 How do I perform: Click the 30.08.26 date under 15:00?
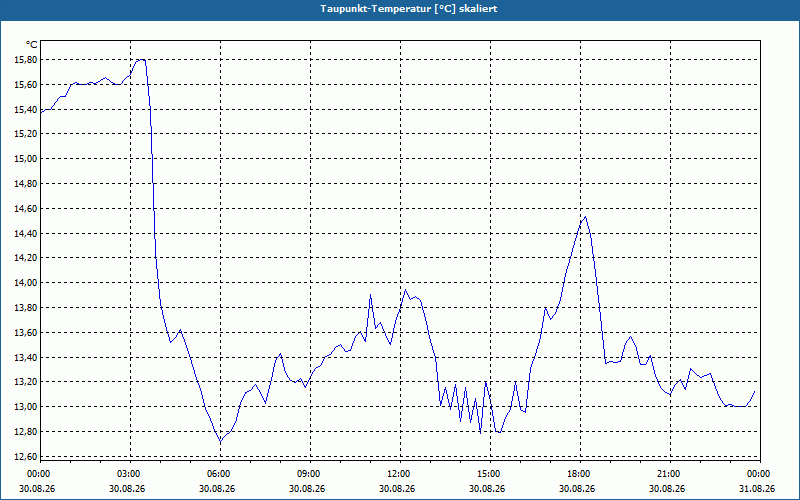(x=487, y=489)
